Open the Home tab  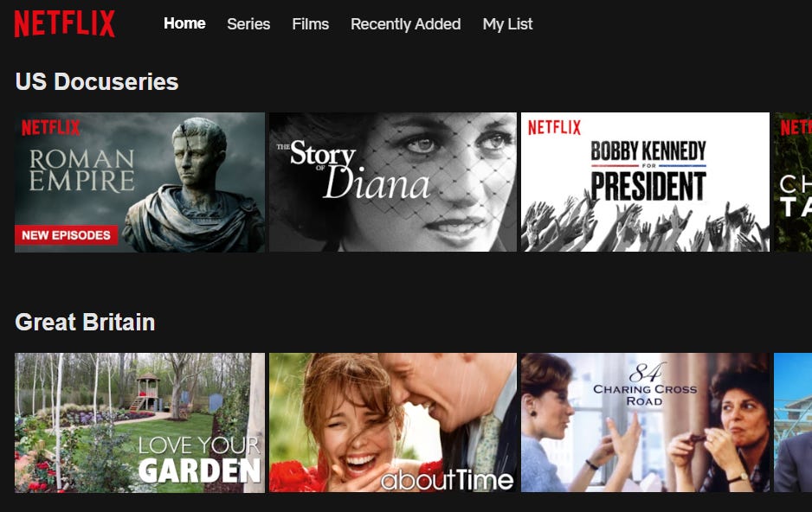click(184, 24)
